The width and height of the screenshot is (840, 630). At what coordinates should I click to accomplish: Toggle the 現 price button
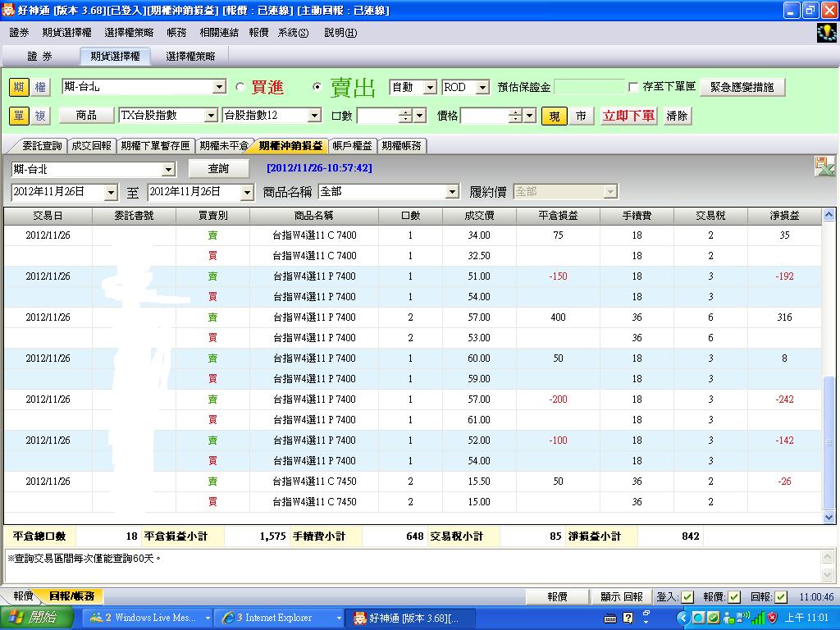pyautogui.click(x=555, y=116)
